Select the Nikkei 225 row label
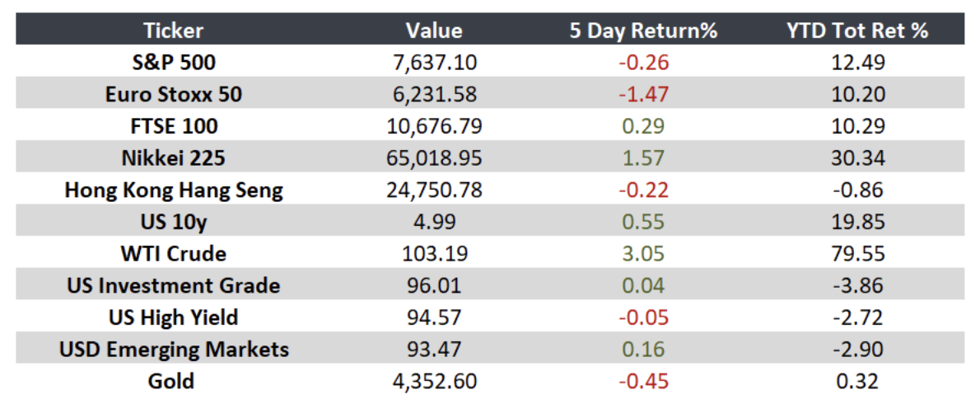The width and height of the screenshot is (980, 404). coord(174,157)
